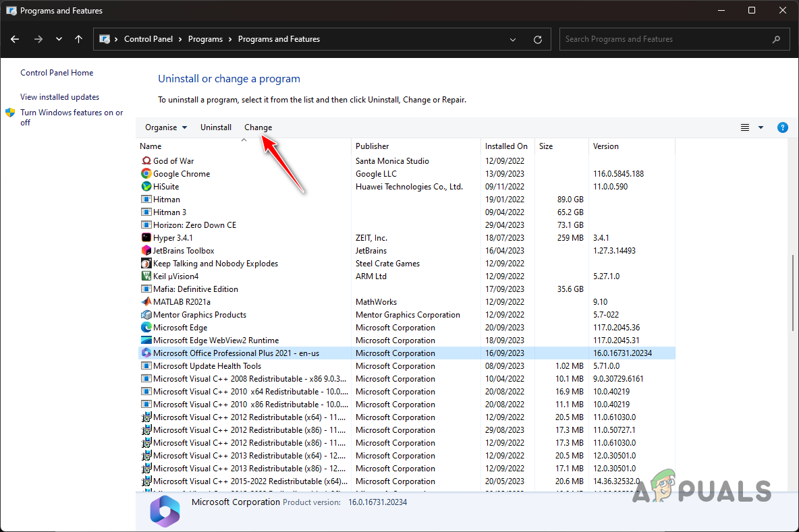Open View installed updates link
Viewport: 799px width, 532px height.
[x=59, y=96]
